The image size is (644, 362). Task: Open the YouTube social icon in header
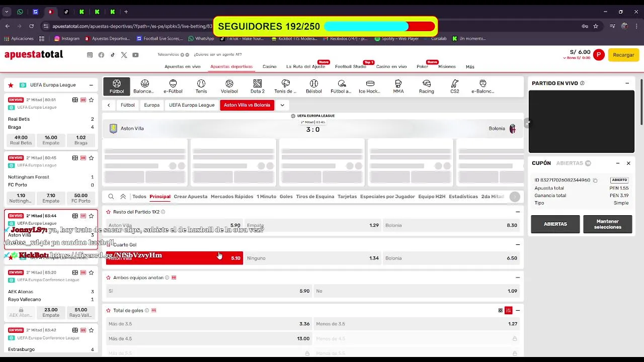click(135, 55)
